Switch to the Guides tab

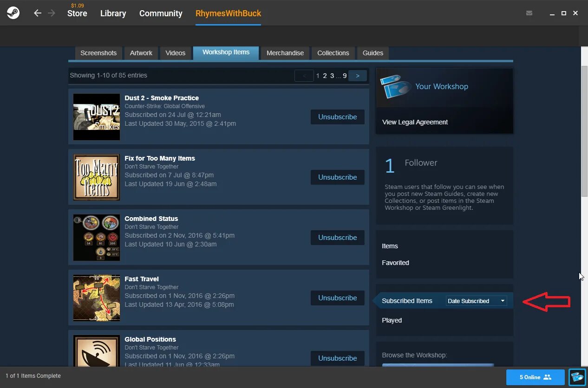click(373, 53)
